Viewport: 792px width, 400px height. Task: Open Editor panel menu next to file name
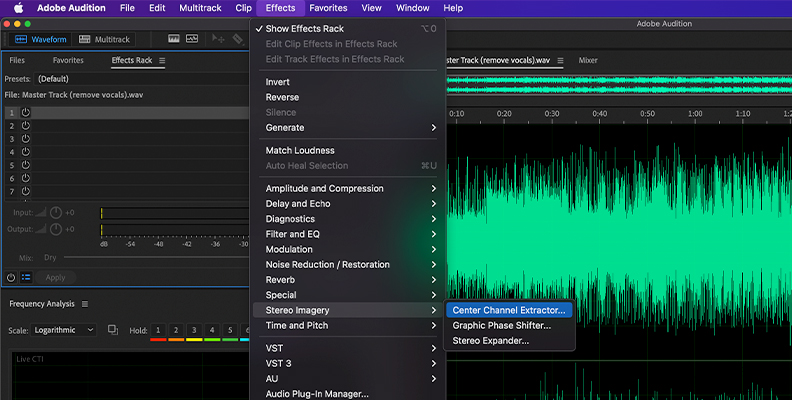coord(560,60)
